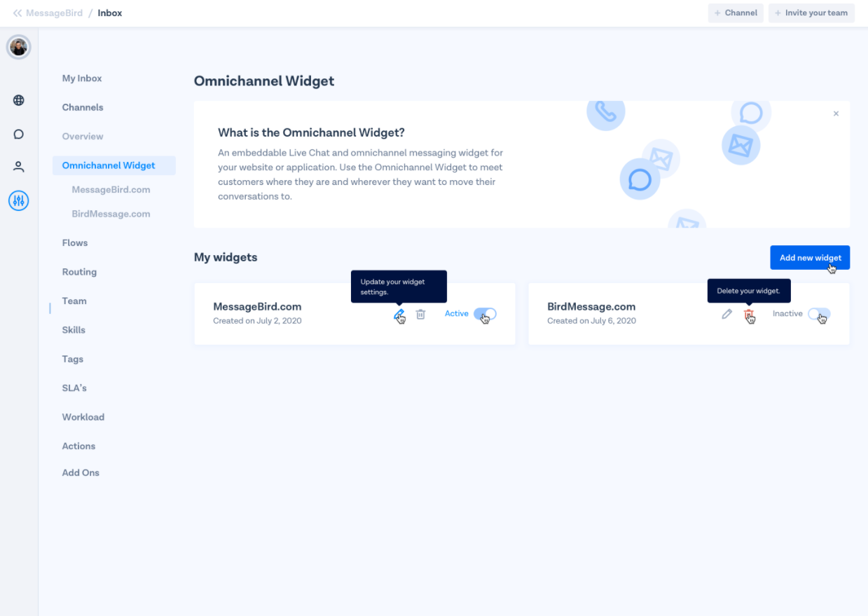
Task: Click the Invite your team button
Action: tap(811, 13)
